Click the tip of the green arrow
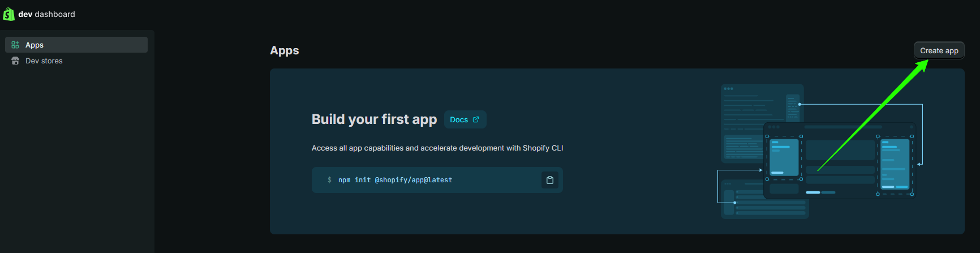 click(927, 61)
